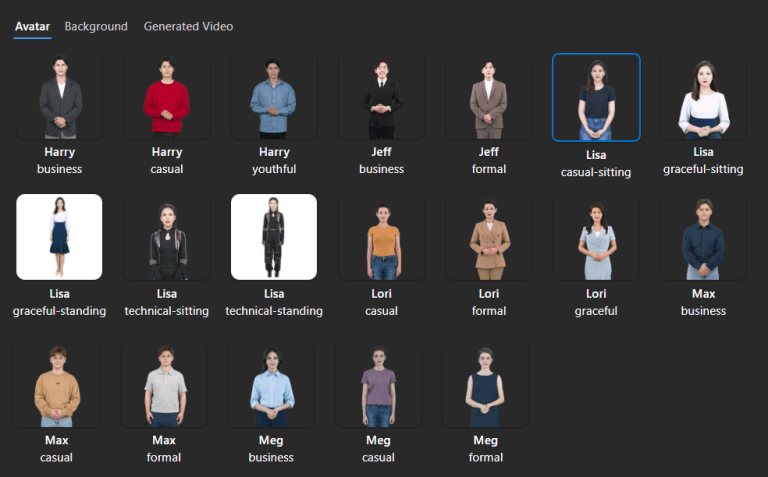
Task: Click the "Jeff formal" label text
Action: coord(488,161)
